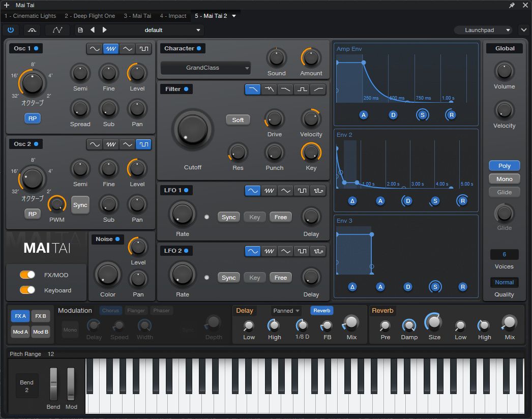The height and width of the screenshot is (419, 532).
Task: Disable the Noise generator power dot
Action: click(x=117, y=239)
